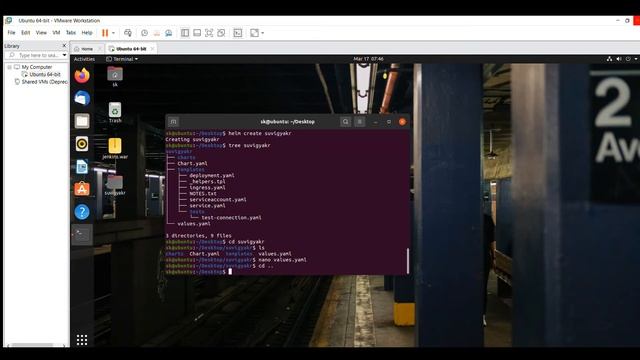Close the Library panel

(x=64, y=46)
